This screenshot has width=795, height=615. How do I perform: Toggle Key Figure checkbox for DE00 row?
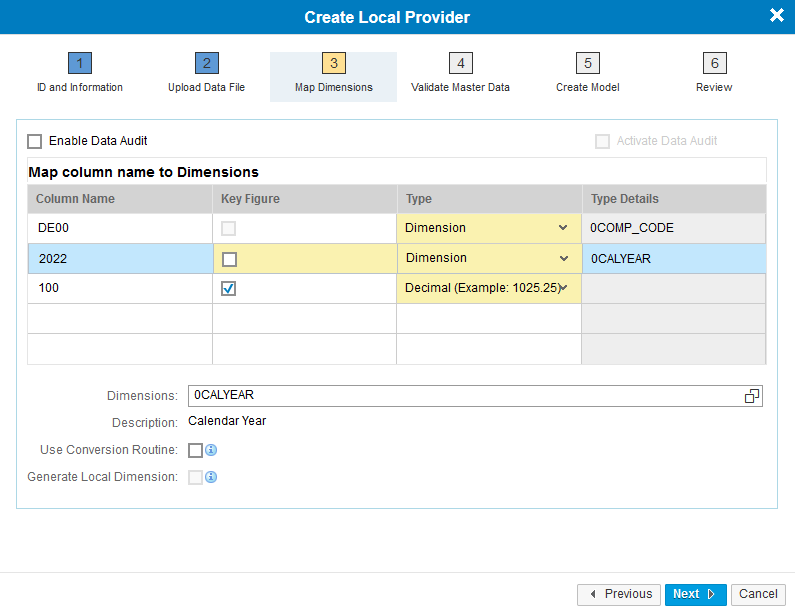(228, 229)
